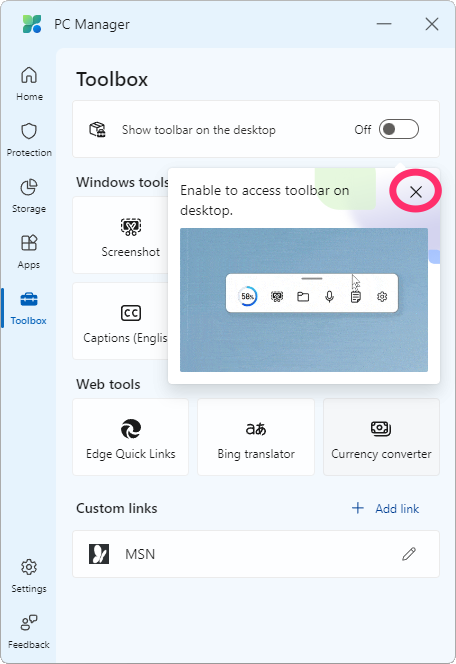Open the Currency converter
Image resolution: width=456 pixels, height=664 pixels.
tap(381, 437)
